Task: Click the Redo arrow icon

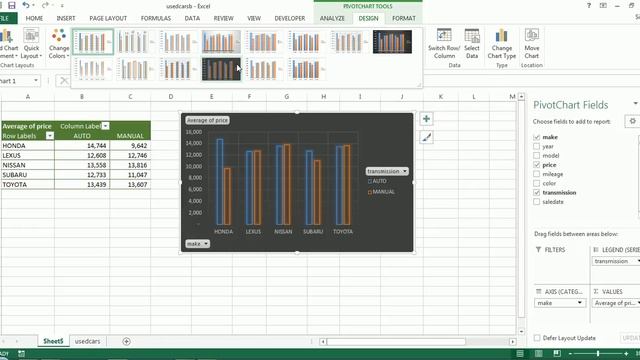Action: (x=45, y=5)
